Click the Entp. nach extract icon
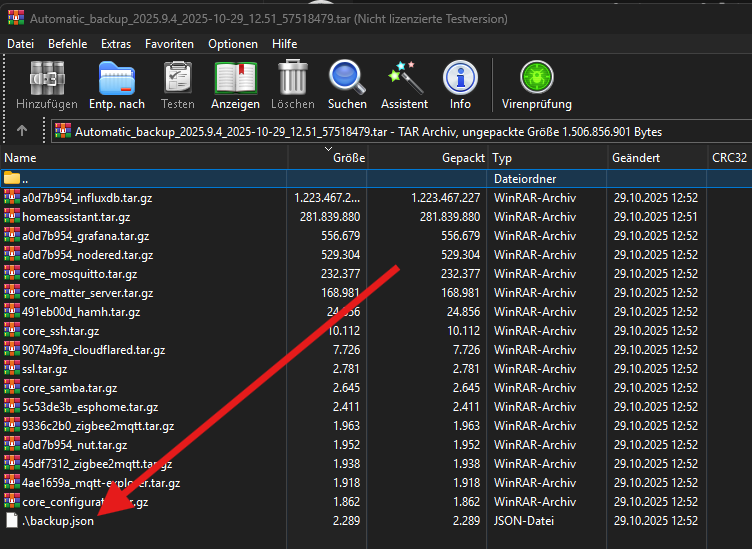The height and width of the screenshot is (549, 752). (116, 84)
